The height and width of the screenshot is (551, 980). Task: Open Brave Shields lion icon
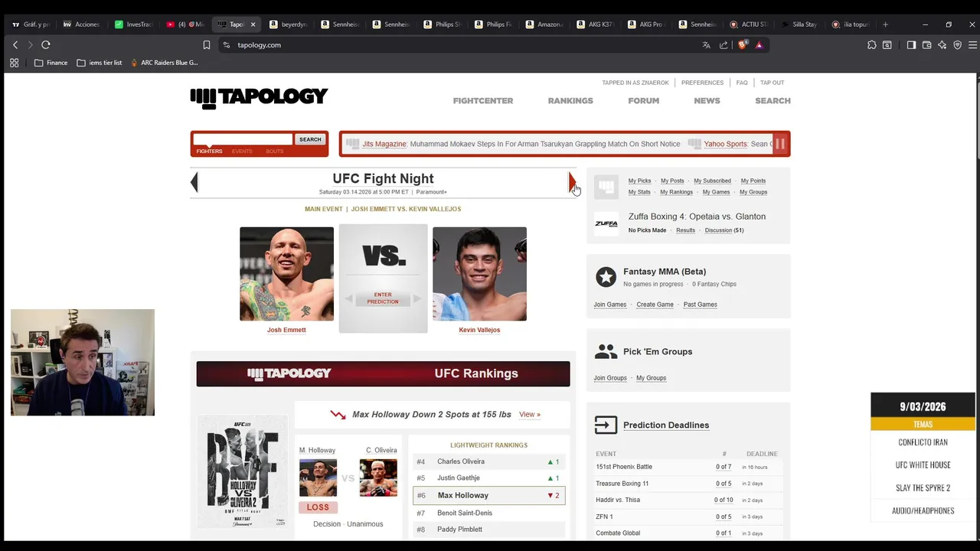742,45
